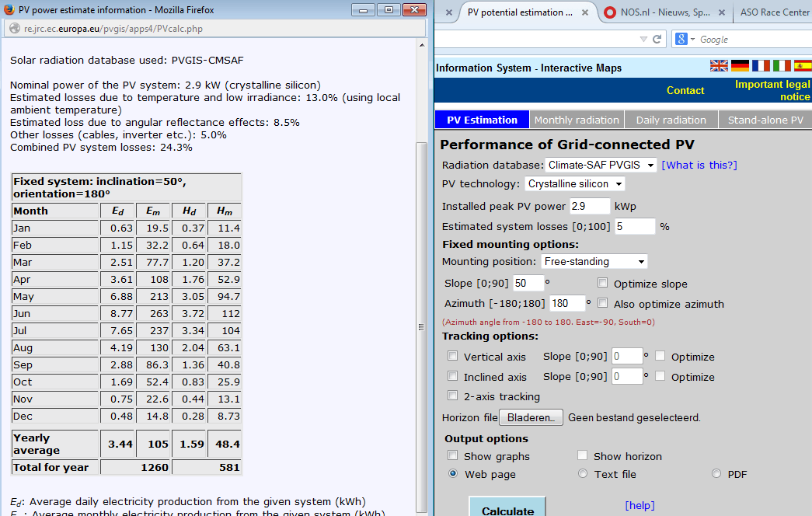Screen dimensions: 812x516
Task: Click the Estimated system losses field
Action: 635,226
